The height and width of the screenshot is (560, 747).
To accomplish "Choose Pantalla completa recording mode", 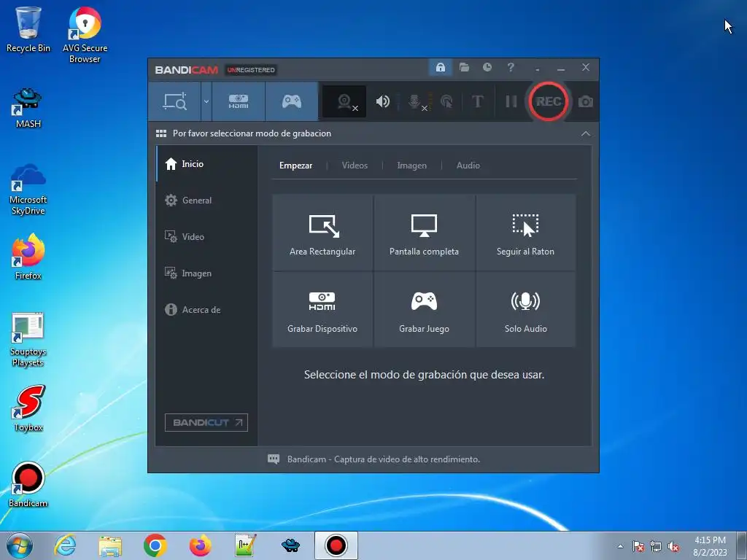I will click(424, 233).
